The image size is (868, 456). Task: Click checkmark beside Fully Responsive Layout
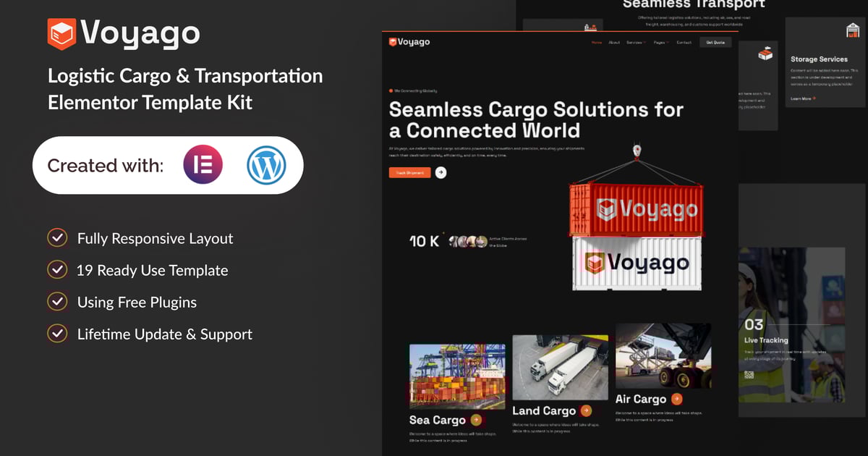tap(56, 238)
